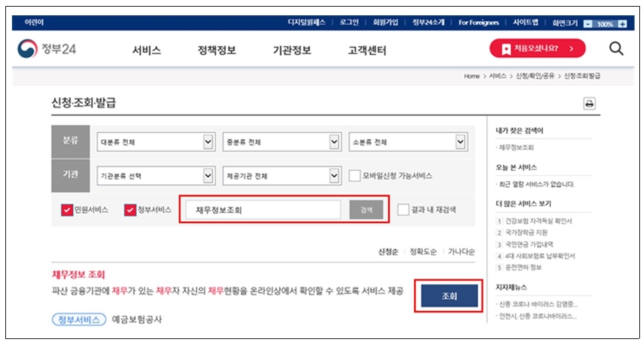Open the 중분류 전체 dropdown
644x343 pixels.
pos(282,142)
